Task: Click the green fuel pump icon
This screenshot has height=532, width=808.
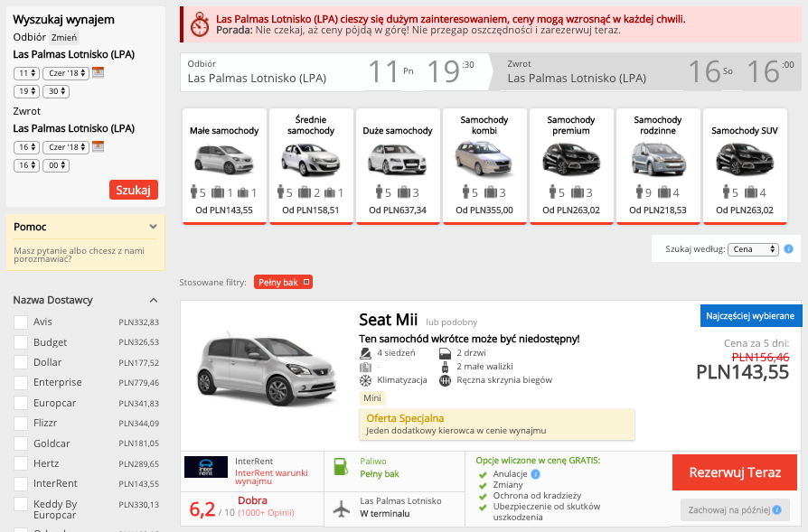Action: (341, 467)
